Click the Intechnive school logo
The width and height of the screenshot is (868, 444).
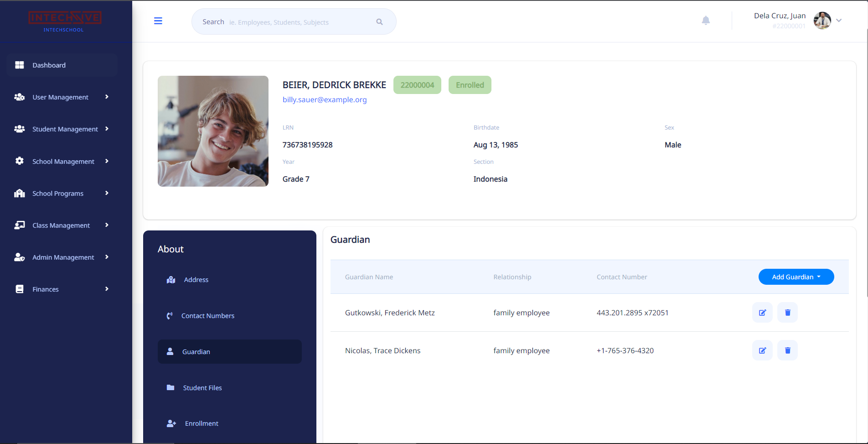pos(65,21)
